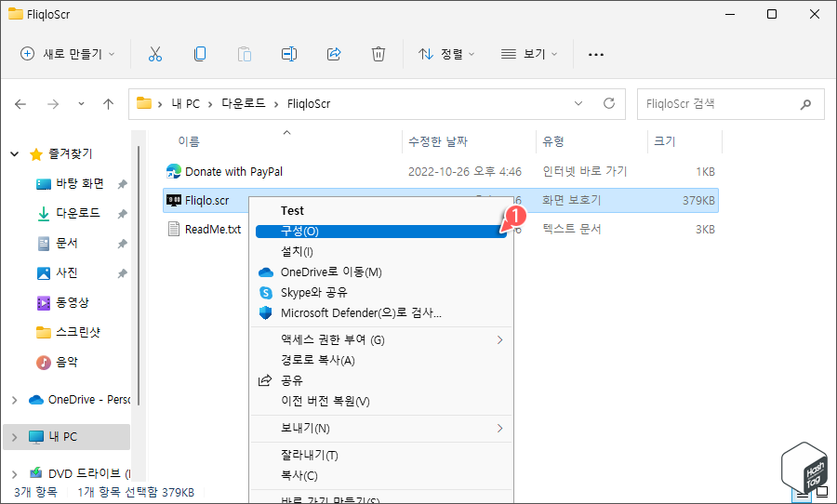Click the 인터넷 바로 가기 type cell
837x504 pixels.
click(585, 171)
